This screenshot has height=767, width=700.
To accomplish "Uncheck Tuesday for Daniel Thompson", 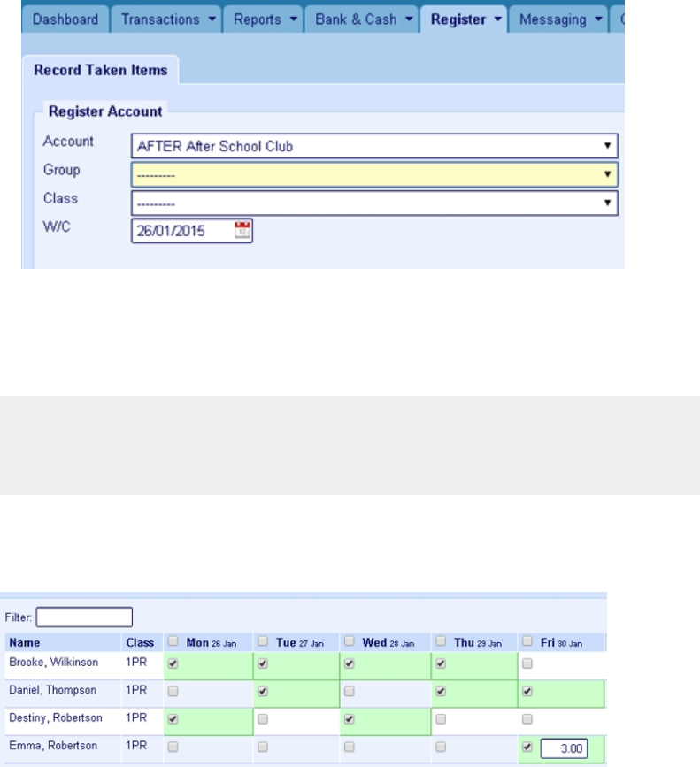I will [263, 691].
